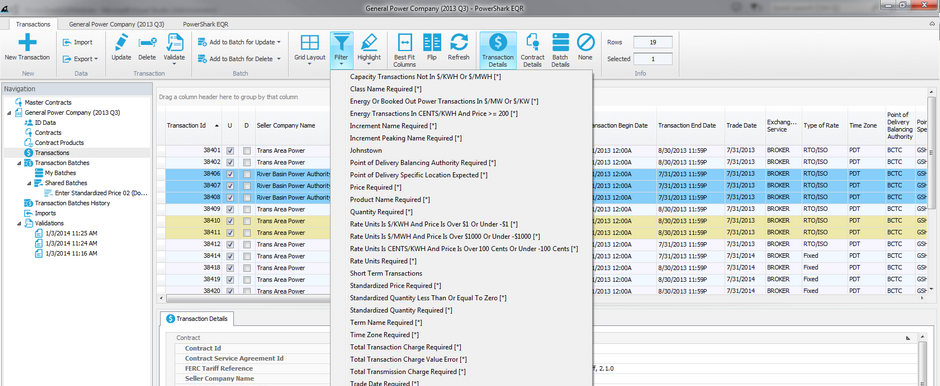Click the Highlight marker icon
Screen dimensions: 940x386
pos(369,43)
